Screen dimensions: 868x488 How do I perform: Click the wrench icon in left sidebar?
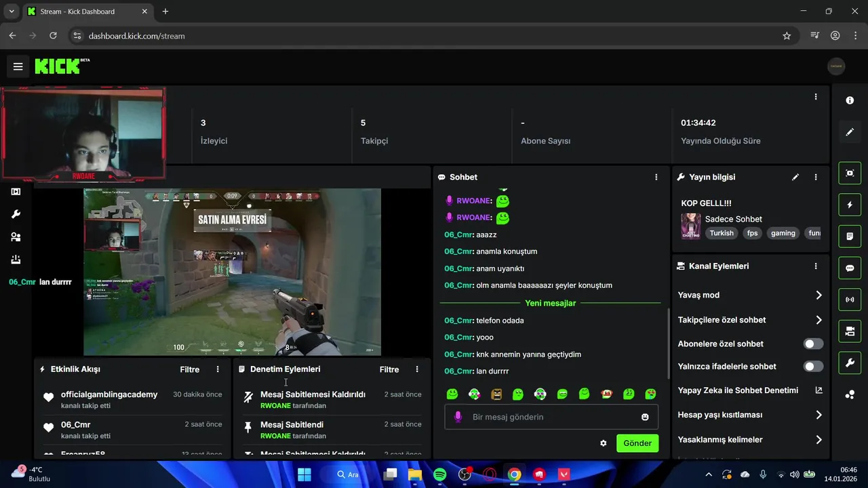coord(16,214)
